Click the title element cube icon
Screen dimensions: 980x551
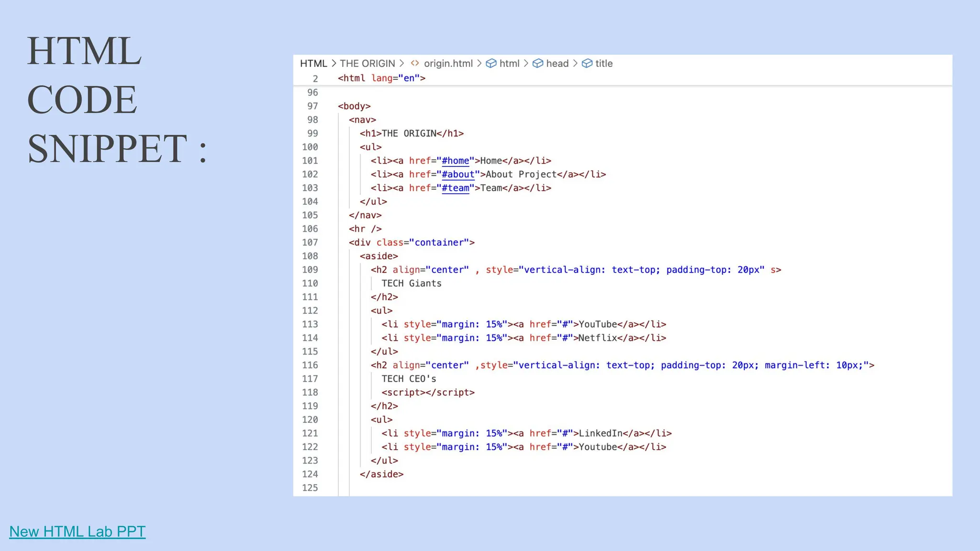click(587, 63)
